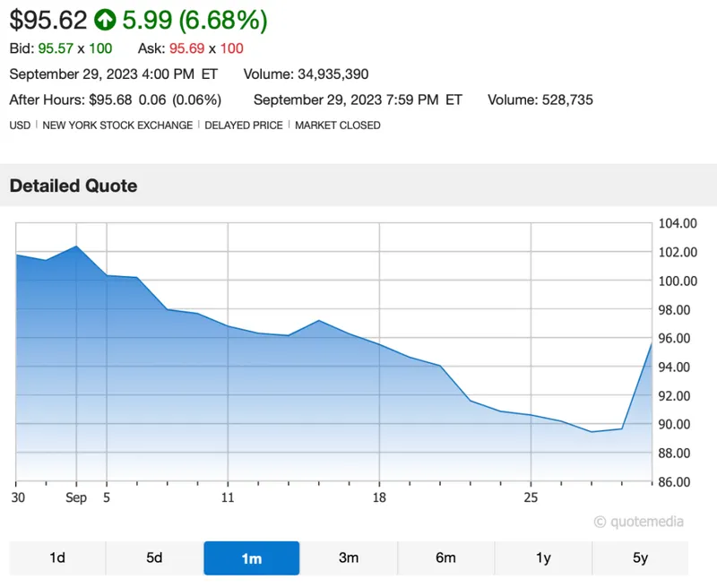Select the 1m range tab

click(x=251, y=558)
